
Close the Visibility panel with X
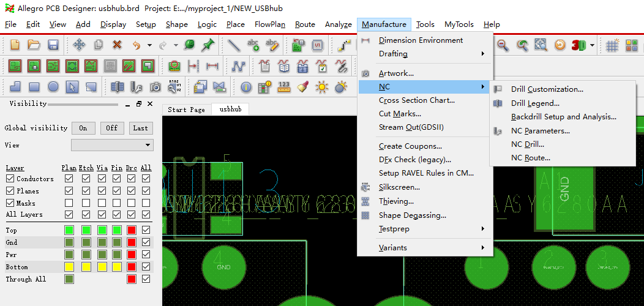click(x=150, y=104)
